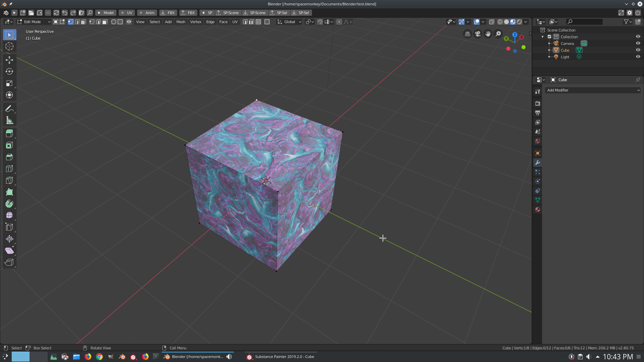Screen dimensions: 644x362
Task: Switch to orthographic/perspective grid icon
Action: pyautogui.click(x=467, y=34)
